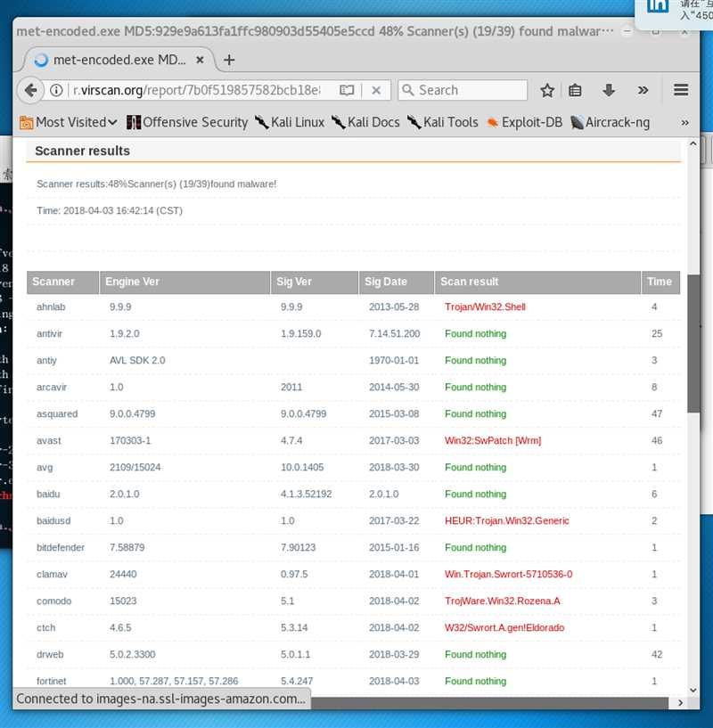Open a new tab with plus button
Viewport: 713px width, 728px height.
pos(229,60)
